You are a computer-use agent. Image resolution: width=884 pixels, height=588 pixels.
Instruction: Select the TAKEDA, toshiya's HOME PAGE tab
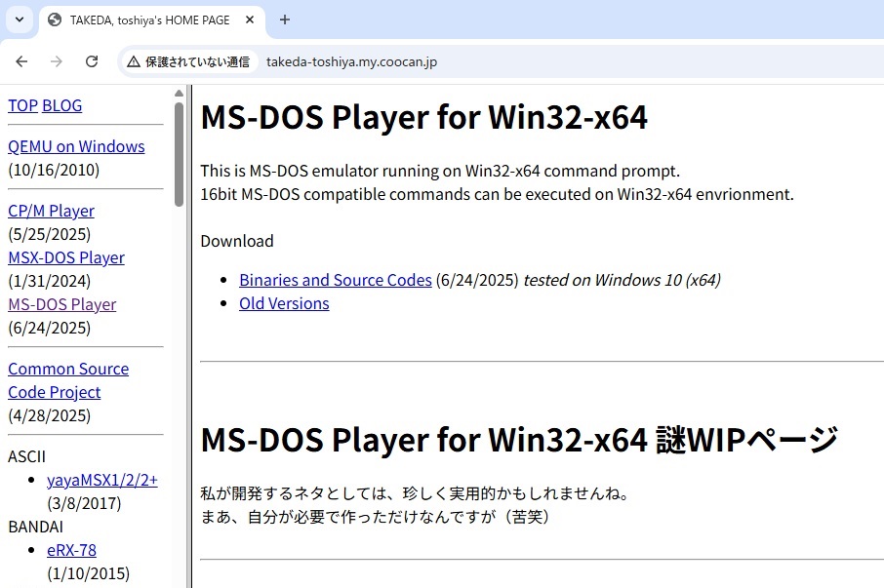click(152, 20)
